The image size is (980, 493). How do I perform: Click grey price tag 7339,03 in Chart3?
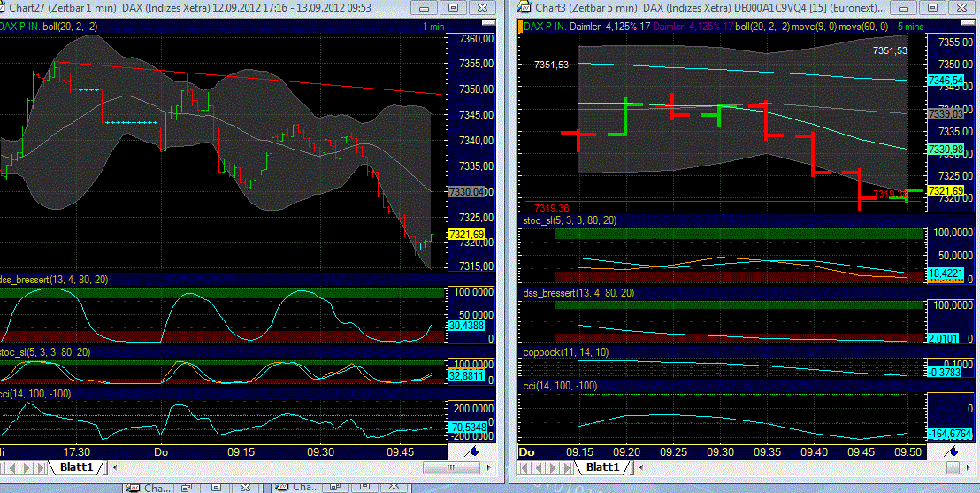tap(946, 114)
